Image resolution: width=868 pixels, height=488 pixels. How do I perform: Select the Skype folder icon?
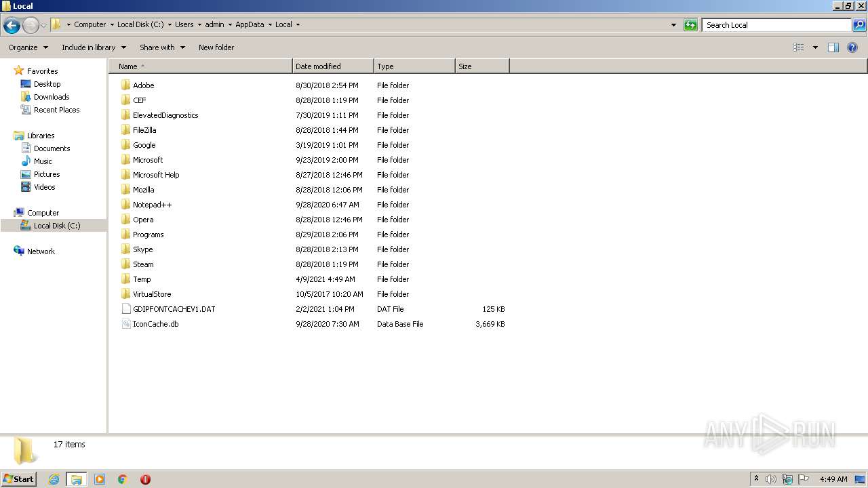tap(125, 249)
